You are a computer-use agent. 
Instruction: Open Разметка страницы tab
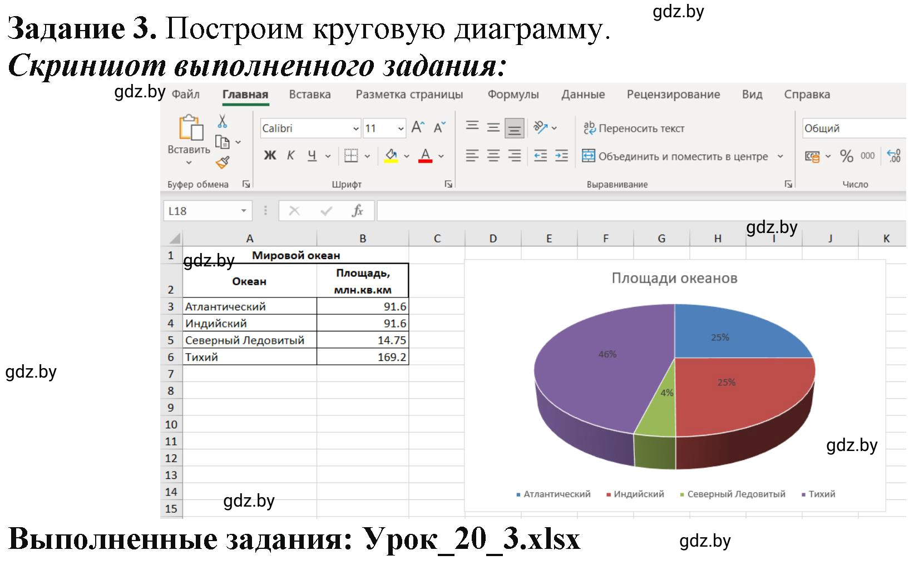coord(409,95)
